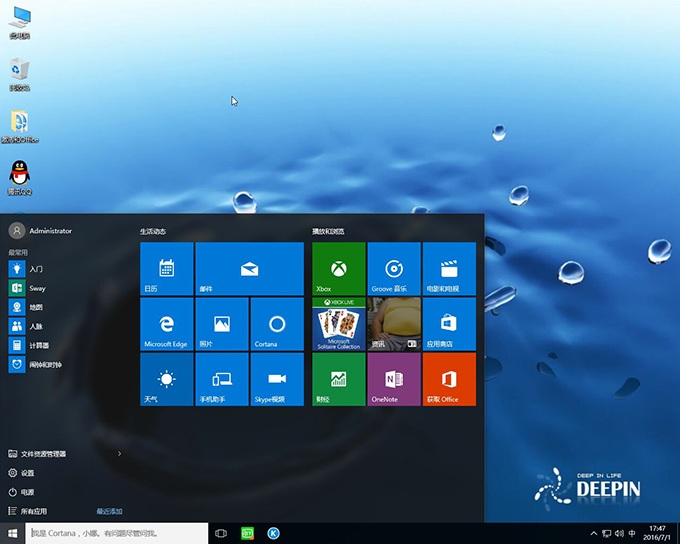Viewport: 680px width, 544px height.
Task: Expand the File Explorer jump list arrow
Action: point(119,454)
